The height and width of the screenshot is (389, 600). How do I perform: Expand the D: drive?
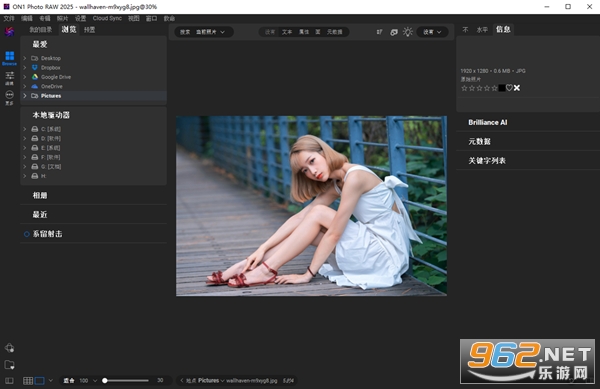click(x=25, y=138)
